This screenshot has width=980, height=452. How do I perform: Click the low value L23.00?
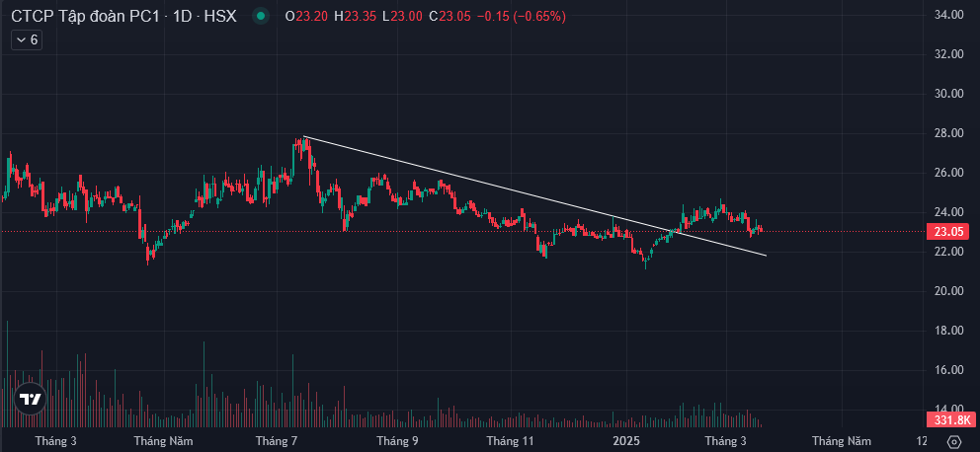click(402, 17)
